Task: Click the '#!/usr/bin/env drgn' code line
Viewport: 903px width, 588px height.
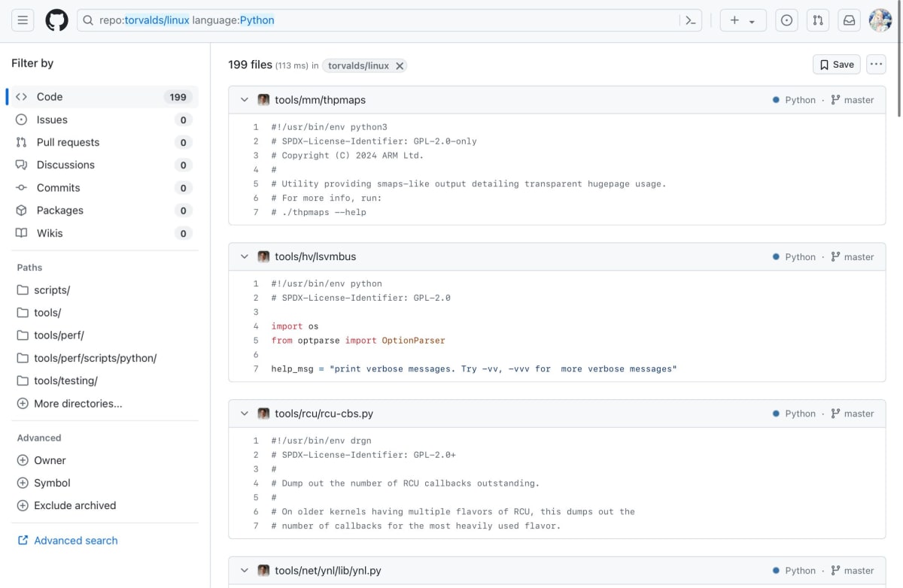Action: (x=321, y=441)
